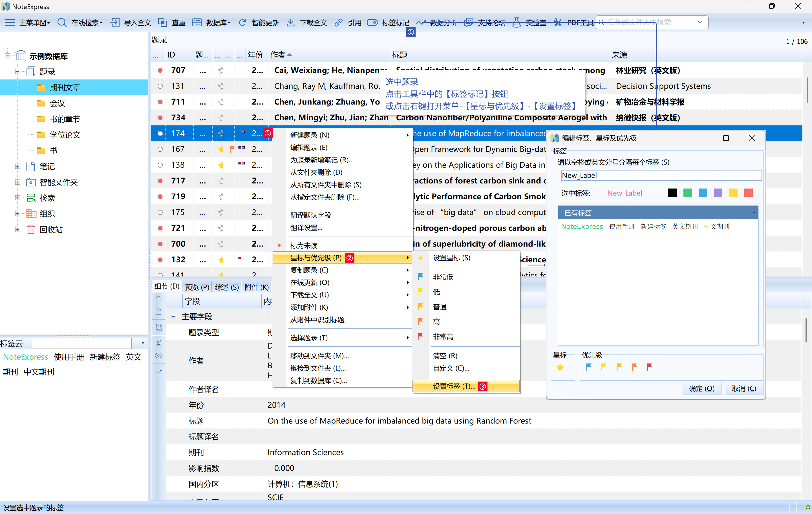Toggle read status dot for record 707
The height and width of the screenshot is (514, 812).
point(160,70)
